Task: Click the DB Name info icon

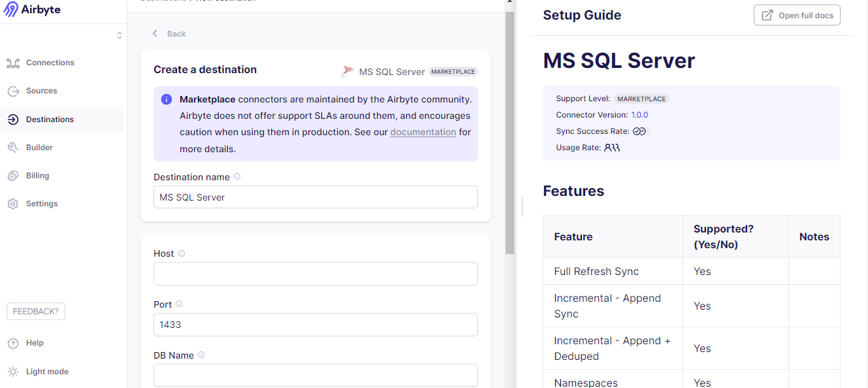Action: [x=201, y=355]
